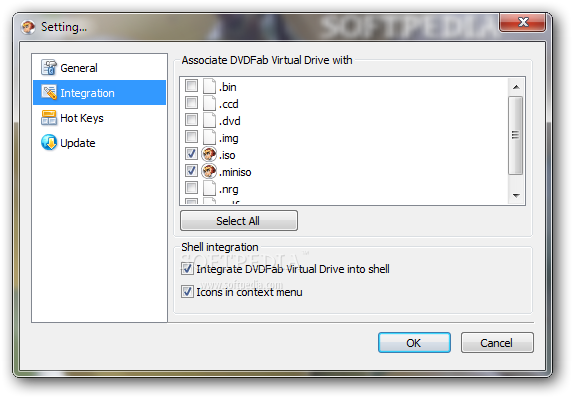Tick the .nrg file association checkbox
The height and width of the screenshot is (398, 573).
pyautogui.click(x=191, y=187)
